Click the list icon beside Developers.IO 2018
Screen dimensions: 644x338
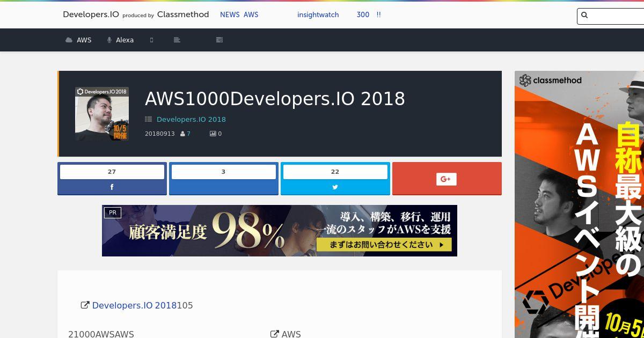(x=149, y=119)
